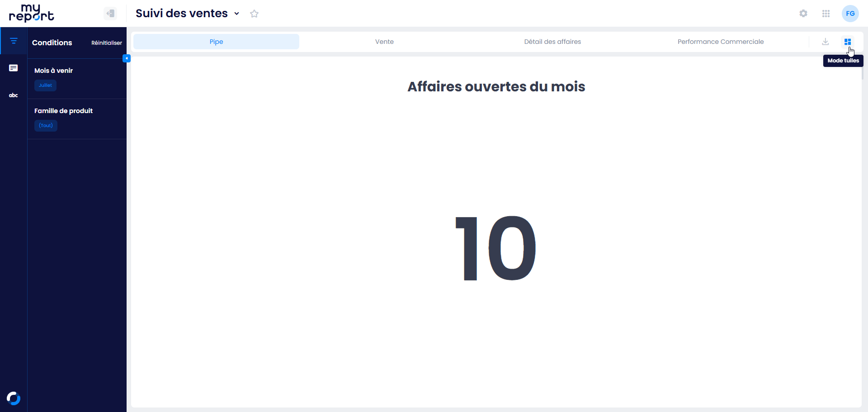Viewport: 868px width, 412px height.
Task: Switch to the Détail des affaires tab
Action: (x=552, y=42)
